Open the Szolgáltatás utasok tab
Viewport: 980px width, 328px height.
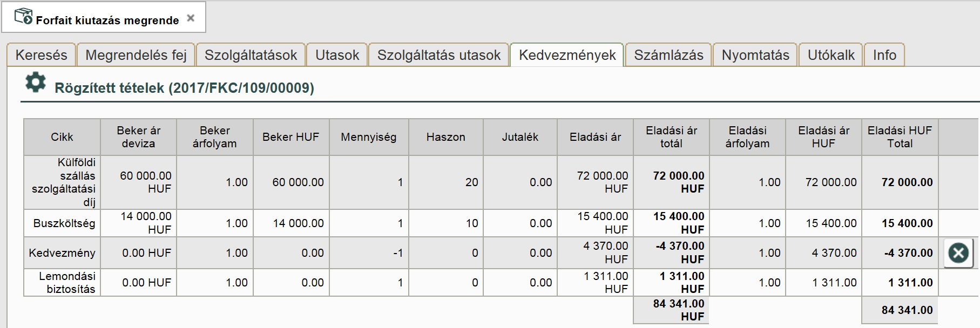438,55
